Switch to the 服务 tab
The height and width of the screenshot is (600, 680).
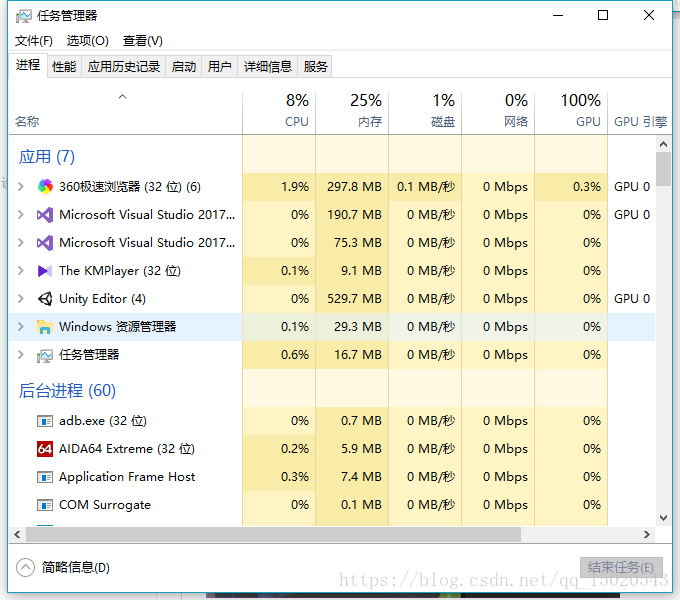pyautogui.click(x=315, y=67)
